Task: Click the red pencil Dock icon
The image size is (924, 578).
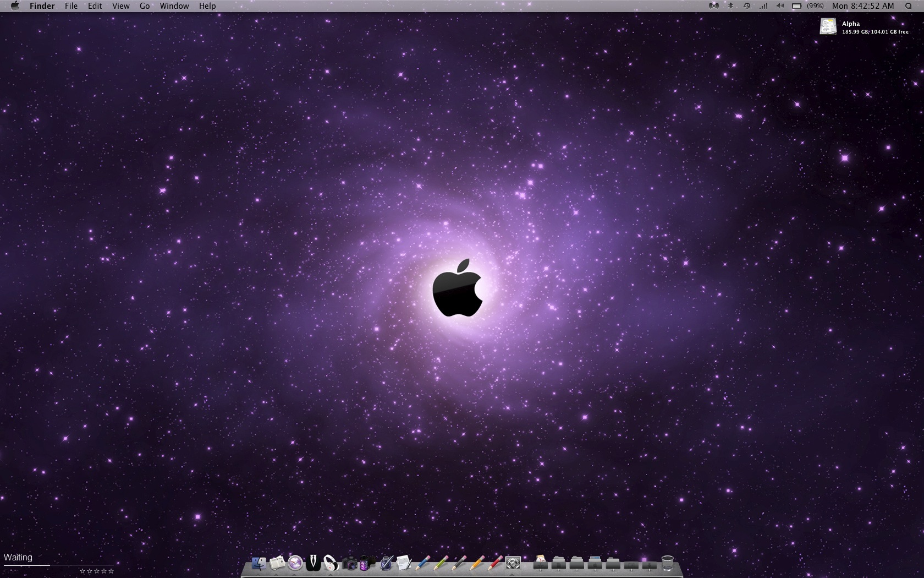Action: (495, 563)
